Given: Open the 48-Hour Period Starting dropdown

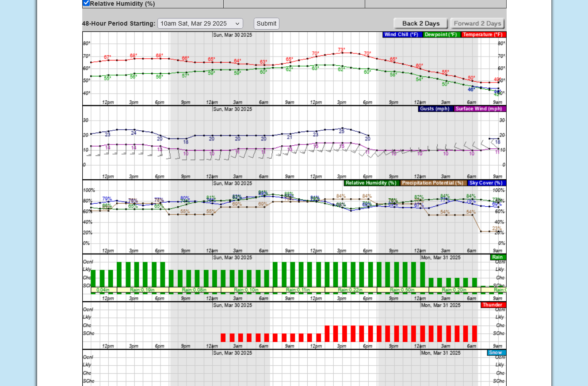Looking at the screenshot, I should click(200, 23).
